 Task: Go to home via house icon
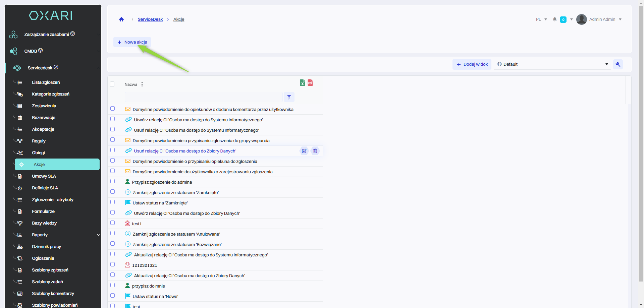(121, 19)
